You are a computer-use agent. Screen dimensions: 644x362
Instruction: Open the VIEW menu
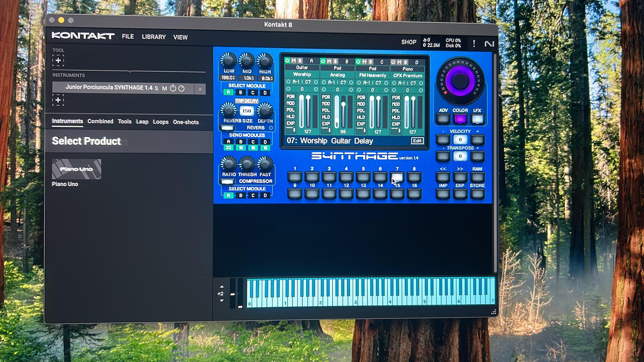click(x=180, y=37)
